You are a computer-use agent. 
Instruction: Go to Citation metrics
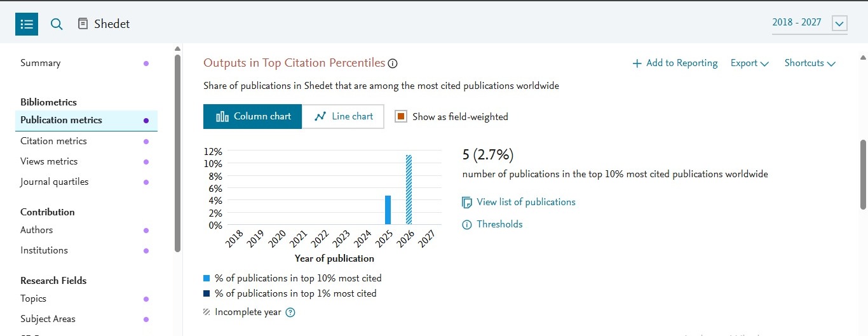53,141
